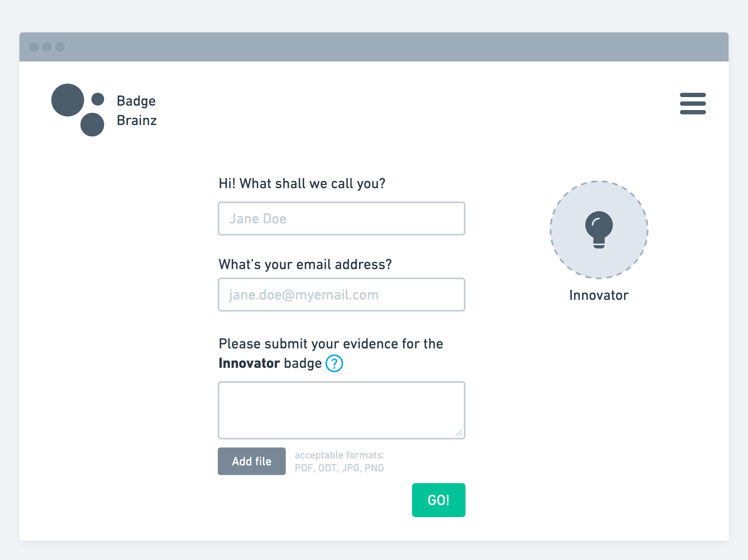This screenshot has height=560, width=748.
Task: Submit the form with GO!
Action: [438, 500]
